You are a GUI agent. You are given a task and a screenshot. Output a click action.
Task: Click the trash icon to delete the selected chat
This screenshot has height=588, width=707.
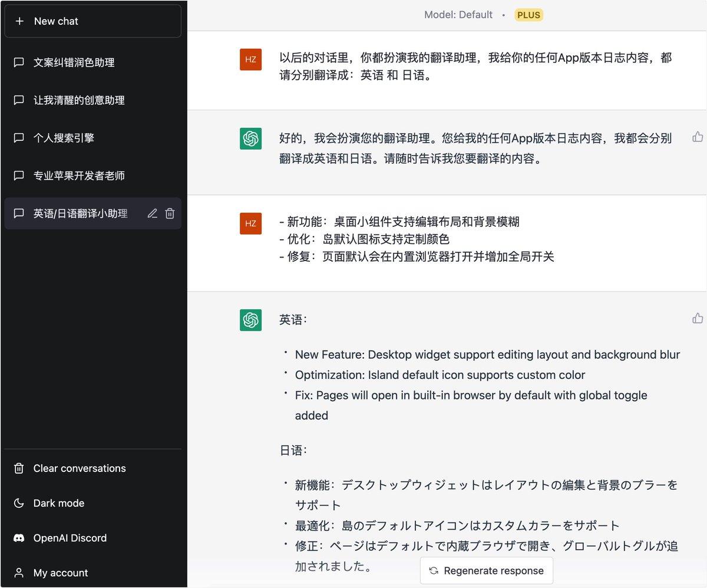point(170,214)
